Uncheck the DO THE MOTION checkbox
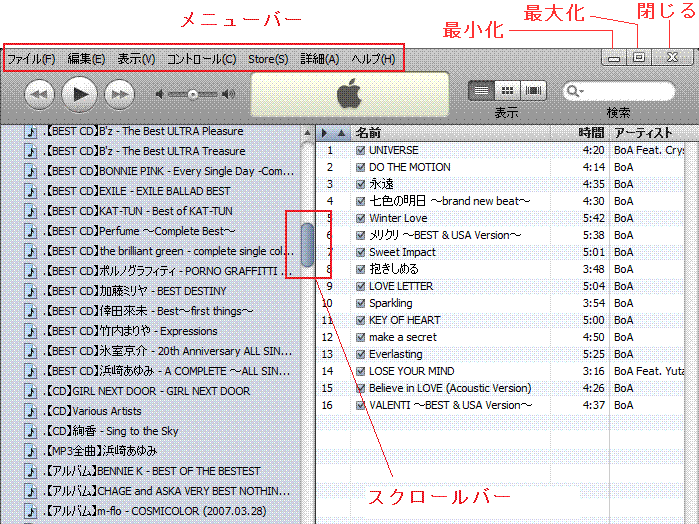The width and height of the screenshot is (699, 524). click(361, 167)
